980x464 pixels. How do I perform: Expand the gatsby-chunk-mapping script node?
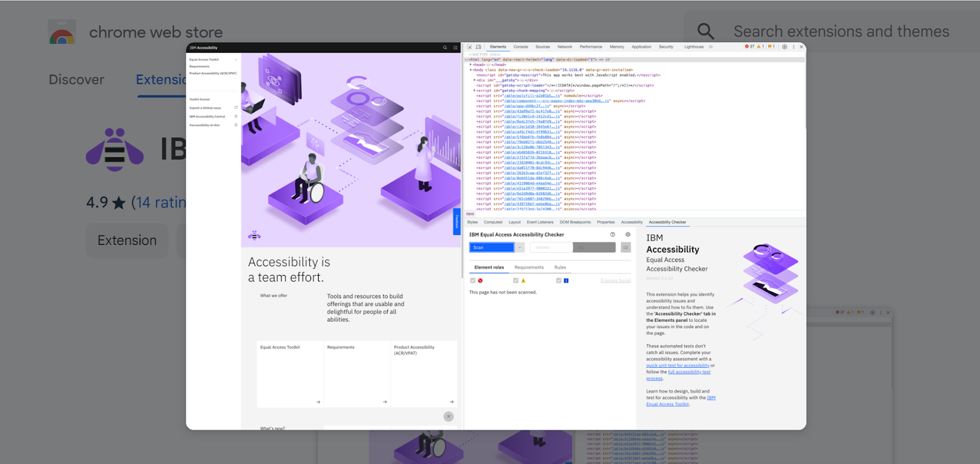pos(475,91)
